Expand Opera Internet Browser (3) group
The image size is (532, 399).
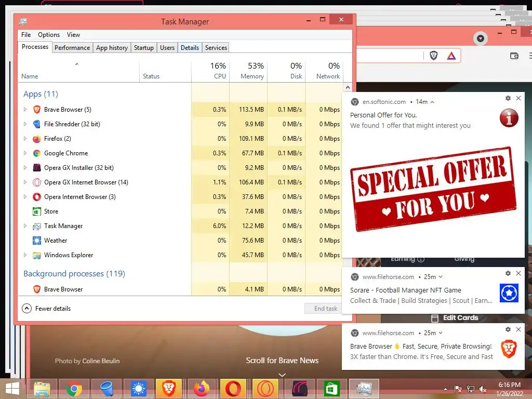[x=25, y=197]
